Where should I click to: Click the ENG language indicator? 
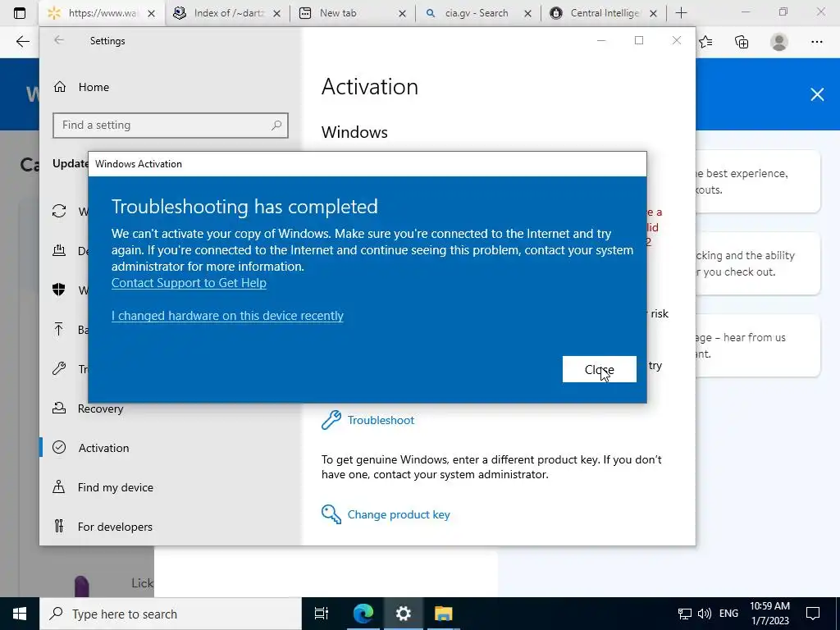click(x=728, y=614)
